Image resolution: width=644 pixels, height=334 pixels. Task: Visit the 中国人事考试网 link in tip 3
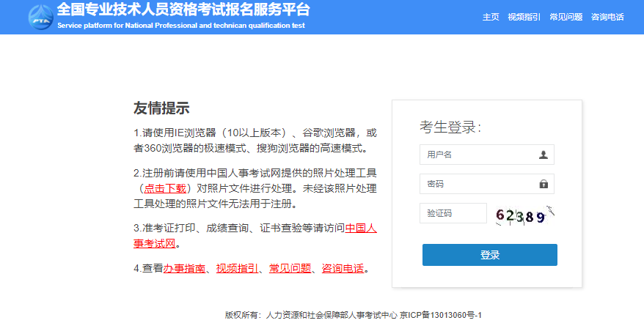(361, 228)
